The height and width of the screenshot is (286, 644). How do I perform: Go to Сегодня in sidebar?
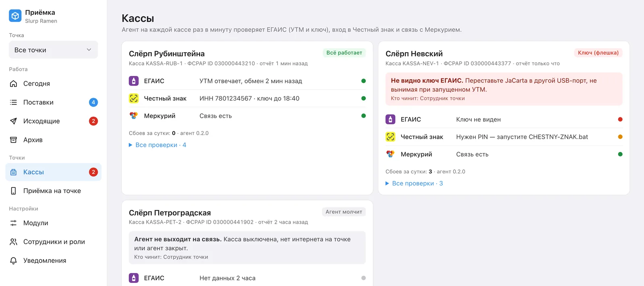[54, 83]
